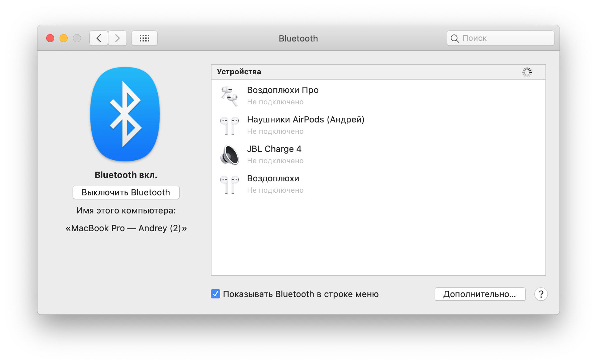Viewport: 597px width, 364px height.
Task: Open the Дополнительно… advanced options
Action: point(480,294)
